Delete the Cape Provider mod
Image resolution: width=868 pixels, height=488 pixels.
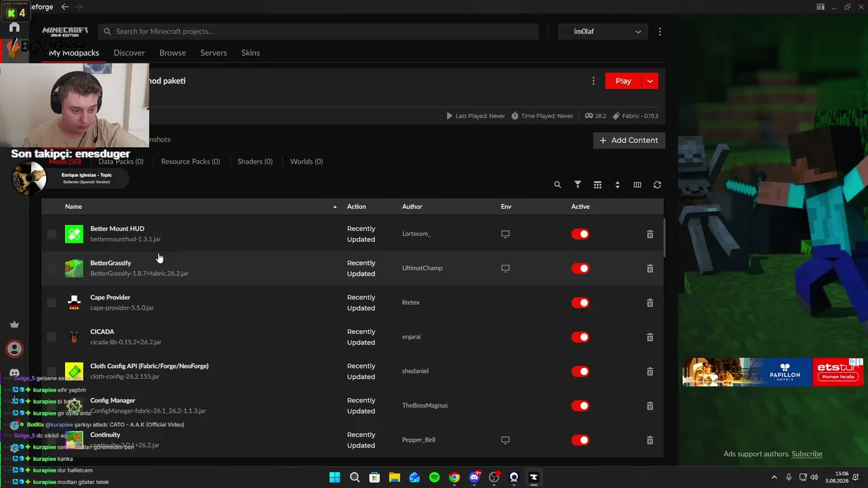click(650, 303)
